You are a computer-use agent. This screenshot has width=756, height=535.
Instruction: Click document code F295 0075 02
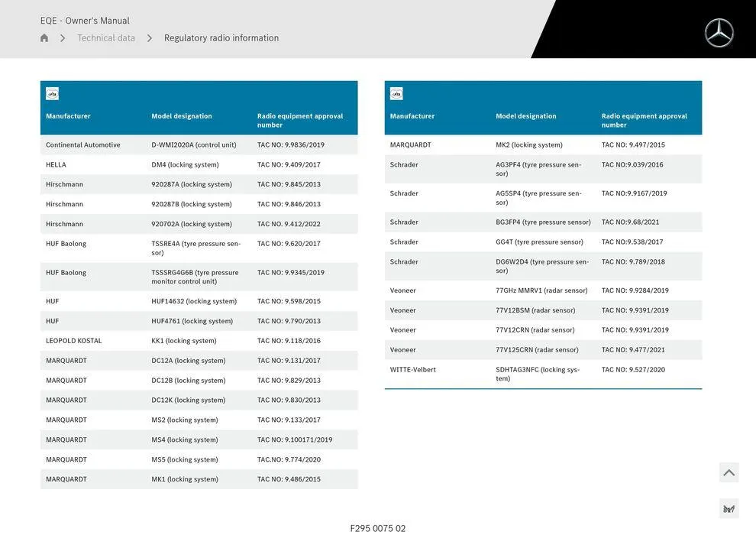pos(378,528)
